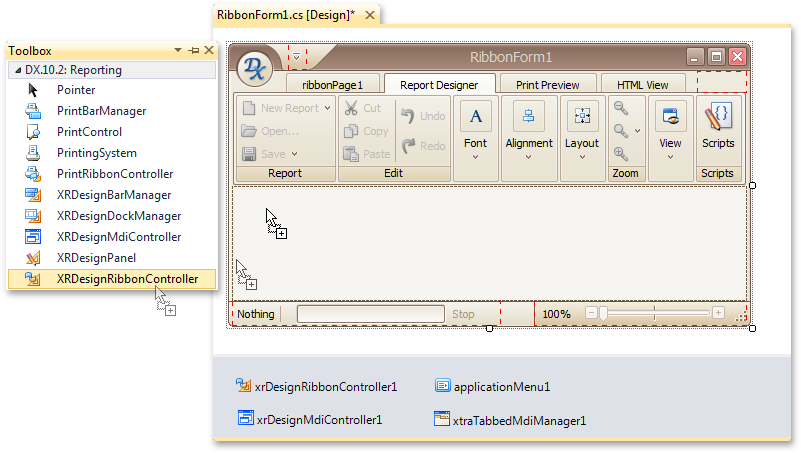Click the DX application menu button

pos(255,69)
